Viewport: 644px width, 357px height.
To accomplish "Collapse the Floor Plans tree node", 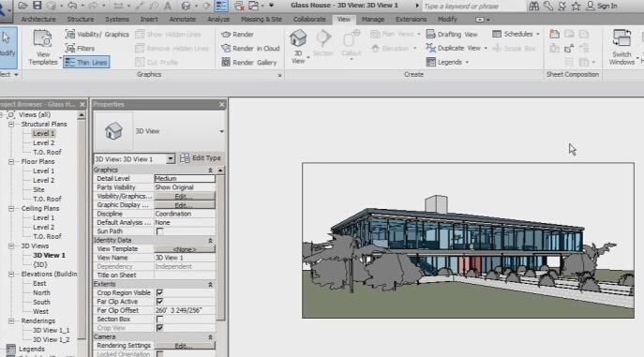I will coord(11,162).
